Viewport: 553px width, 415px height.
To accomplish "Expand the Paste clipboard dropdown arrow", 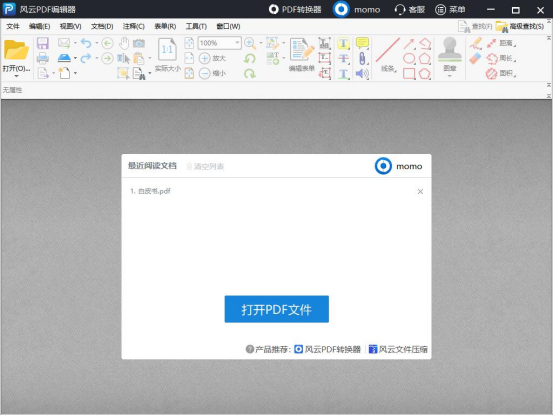I will pos(150,58).
